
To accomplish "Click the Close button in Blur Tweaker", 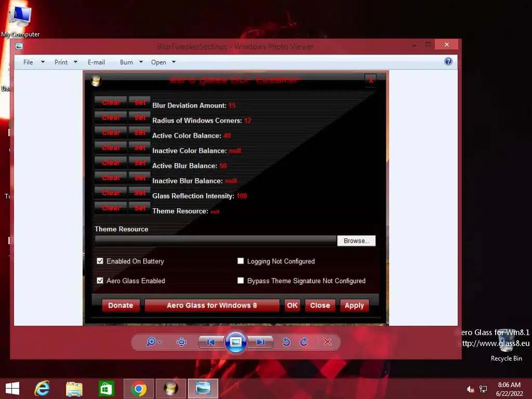I will tap(320, 305).
